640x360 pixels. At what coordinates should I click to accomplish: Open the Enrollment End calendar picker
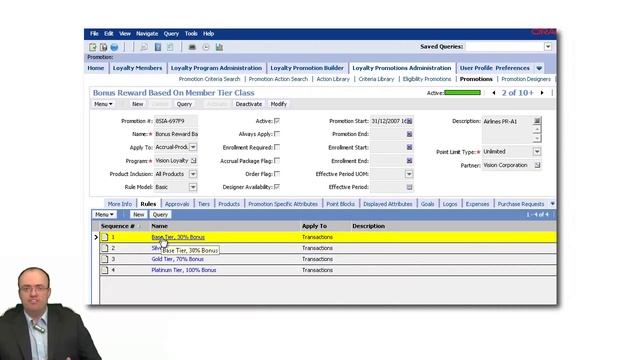pos(409,161)
